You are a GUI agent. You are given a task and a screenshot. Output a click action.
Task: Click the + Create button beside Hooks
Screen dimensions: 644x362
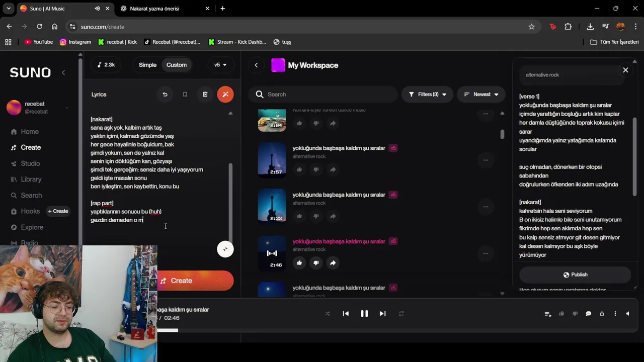[58, 211]
